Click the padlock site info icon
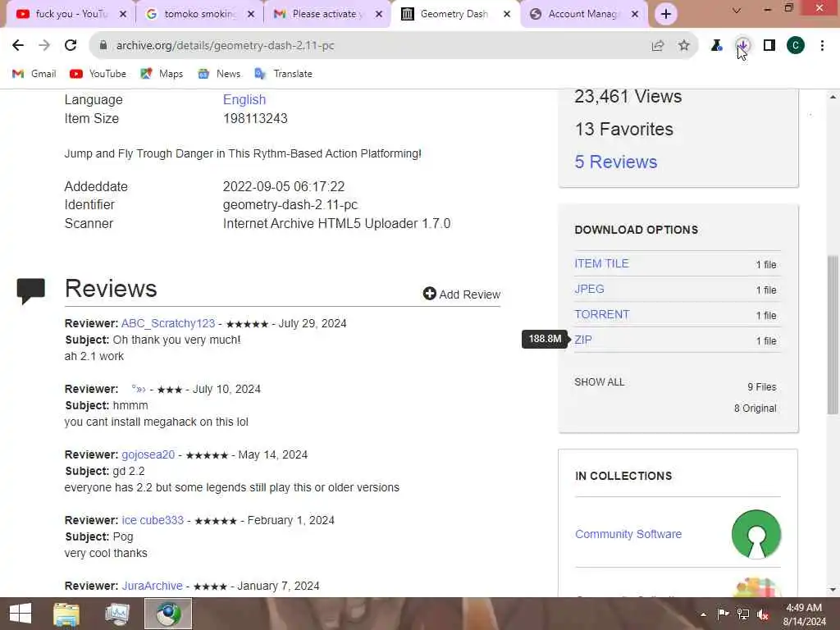 click(103, 46)
